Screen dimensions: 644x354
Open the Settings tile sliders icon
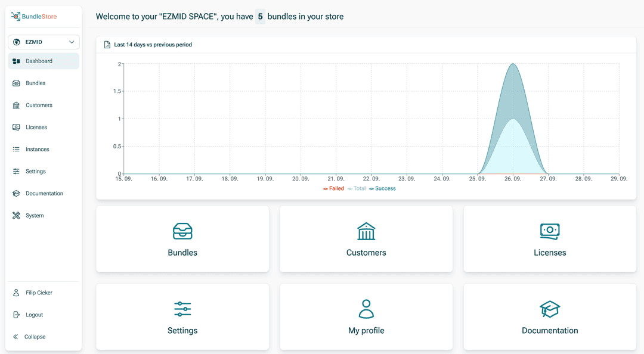click(x=182, y=309)
